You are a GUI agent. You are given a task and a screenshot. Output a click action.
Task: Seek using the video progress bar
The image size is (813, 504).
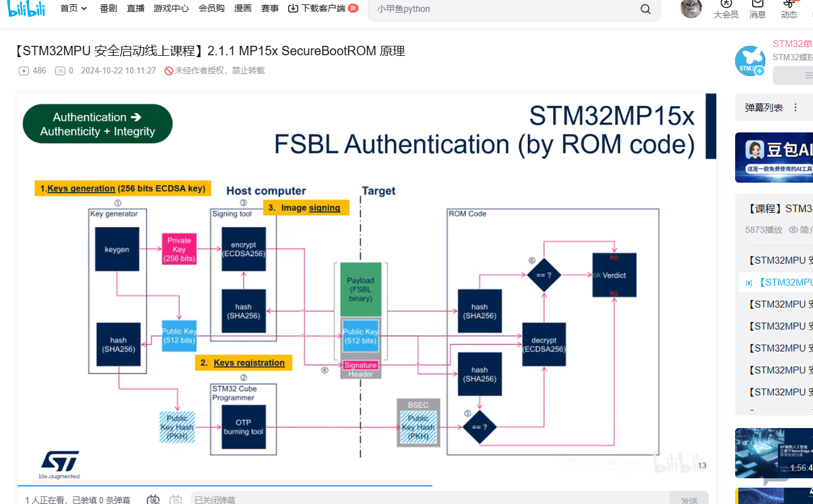pyautogui.click(x=367, y=485)
